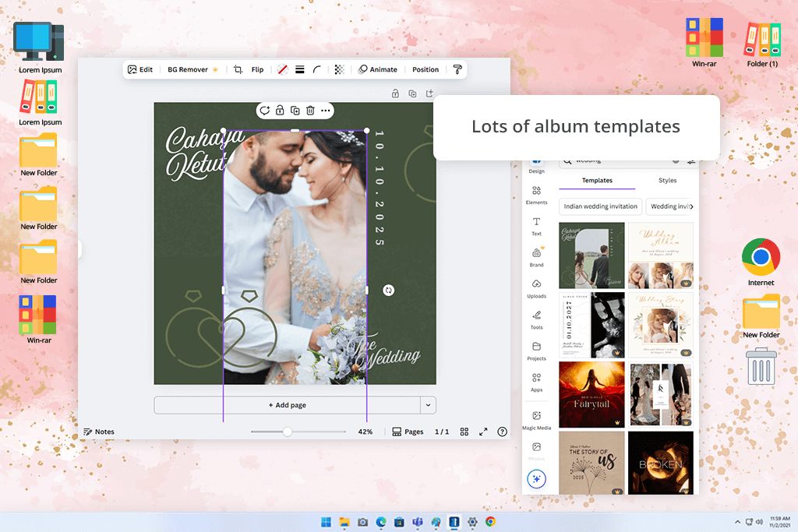Click the BG Remover tool
The height and width of the screenshot is (532, 798).
193,69
